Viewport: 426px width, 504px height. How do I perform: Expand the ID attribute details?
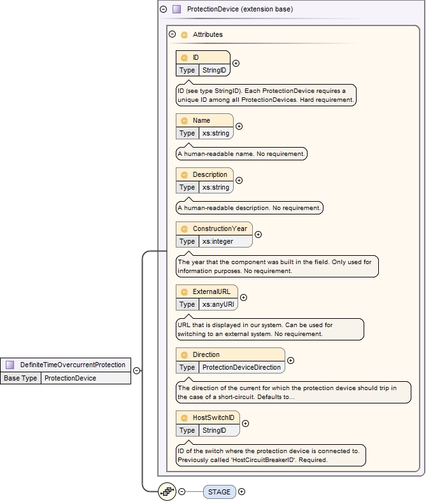pos(236,63)
